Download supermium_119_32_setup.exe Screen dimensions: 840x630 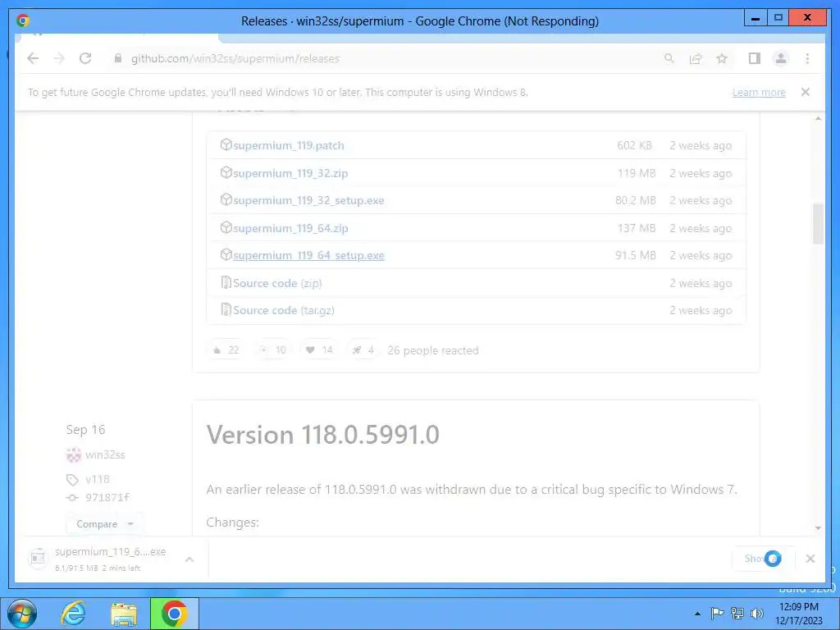[308, 200]
